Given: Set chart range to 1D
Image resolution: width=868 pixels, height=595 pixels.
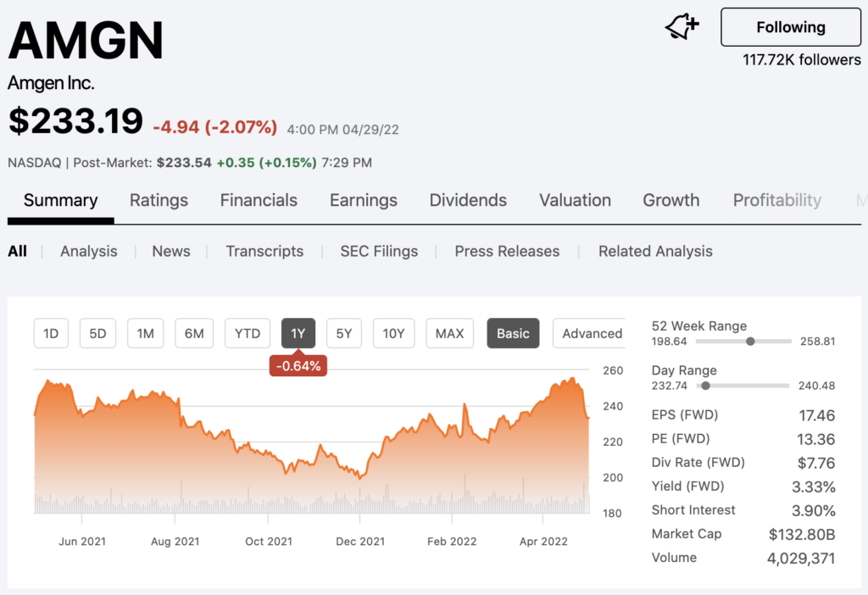Looking at the screenshot, I should click(x=51, y=333).
